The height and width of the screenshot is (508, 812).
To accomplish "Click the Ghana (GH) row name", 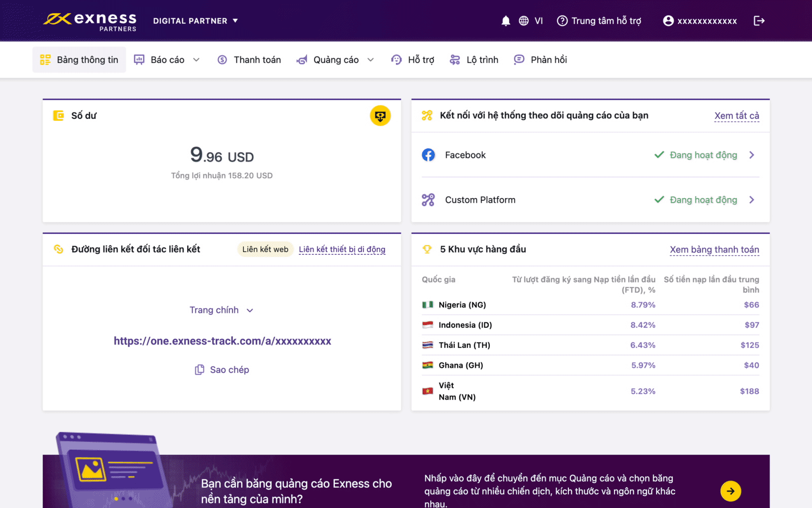I will 461,365.
